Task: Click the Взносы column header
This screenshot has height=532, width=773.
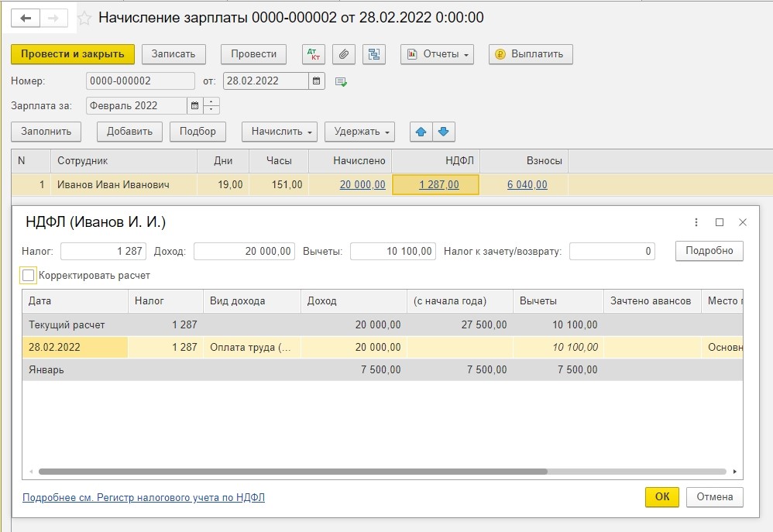Action: point(524,161)
